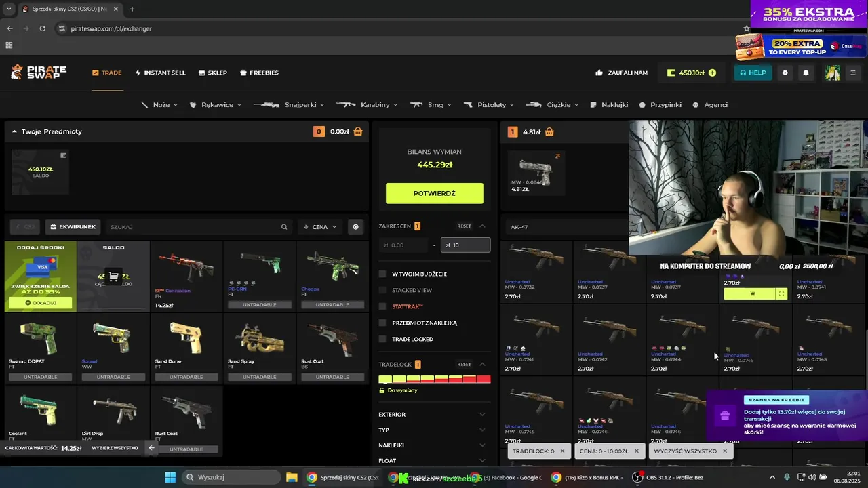Open Windows Start menu
Screen dimensions: 868x488
pyautogui.click(x=170, y=477)
